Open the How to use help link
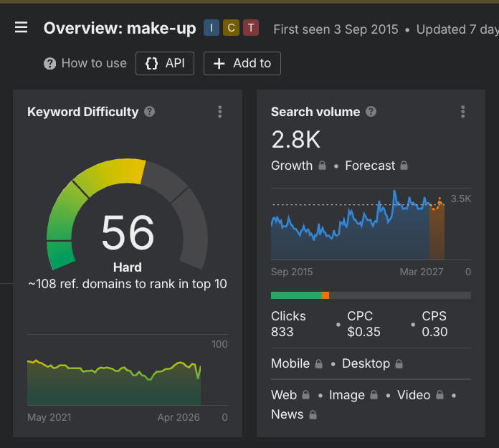Viewport: 499px width, 448px height. pos(85,63)
